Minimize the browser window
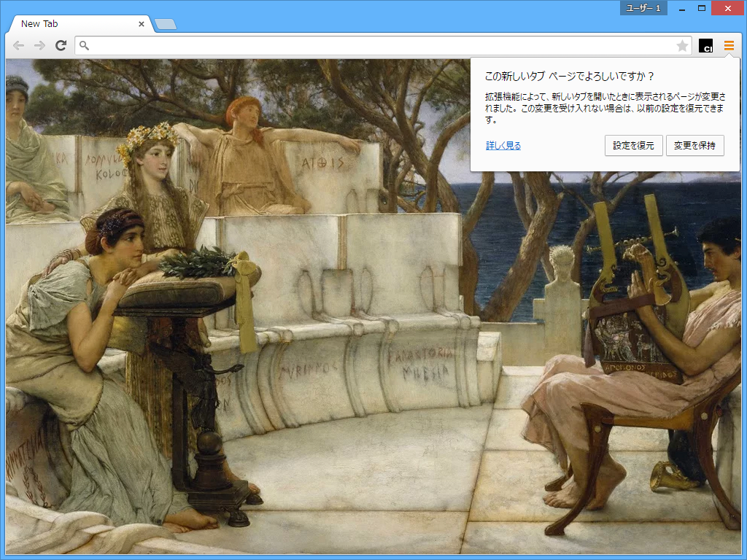 point(683,8)
